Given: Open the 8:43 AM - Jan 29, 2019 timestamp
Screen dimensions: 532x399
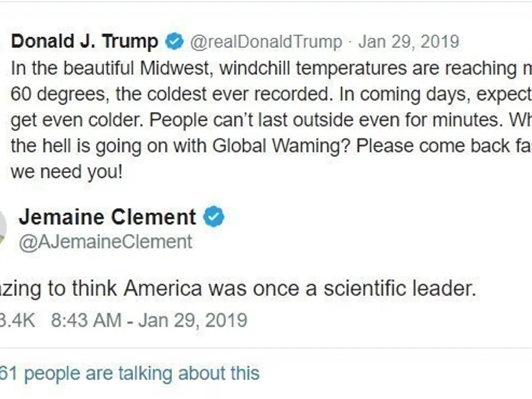Looking at the screenshot, I should click(x=149, y=320).
